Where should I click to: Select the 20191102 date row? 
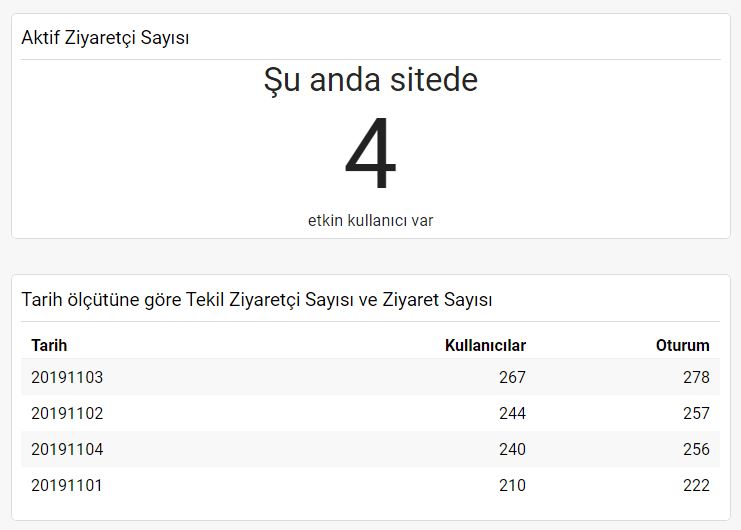(x=370, y=413)
